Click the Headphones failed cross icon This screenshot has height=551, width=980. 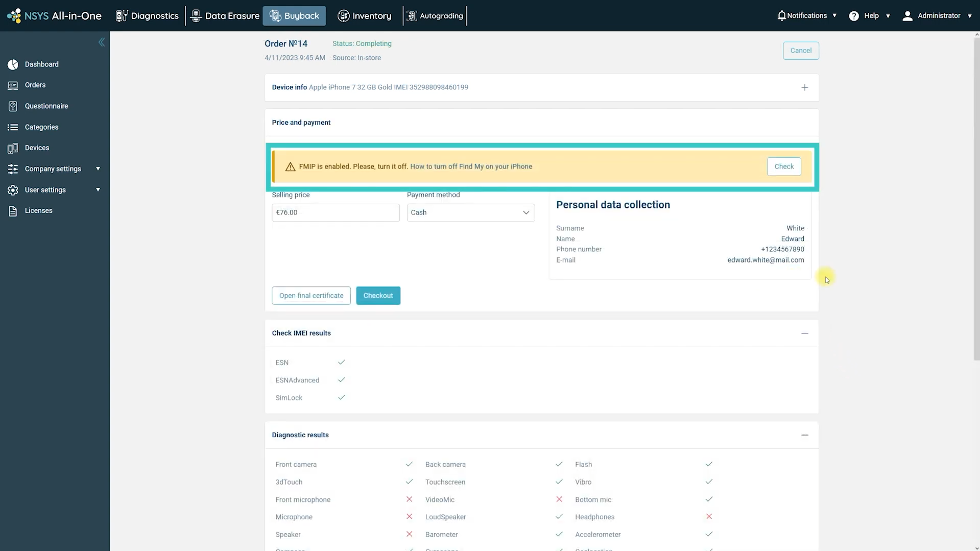click(x=709, y=516)
